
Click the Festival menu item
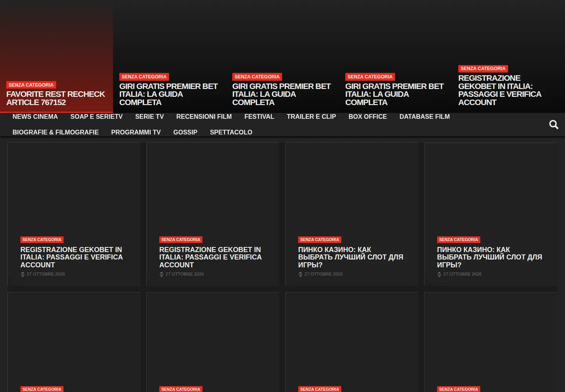point(259,117)
